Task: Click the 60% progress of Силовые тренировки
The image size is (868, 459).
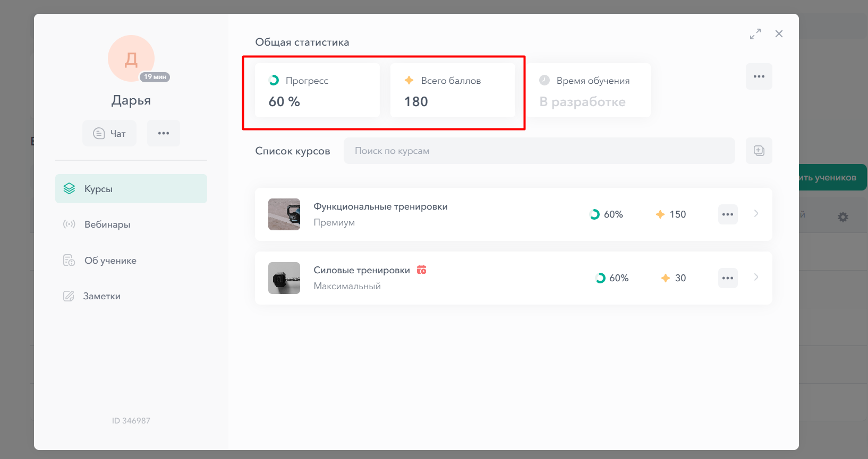Action: coord(612,278)
